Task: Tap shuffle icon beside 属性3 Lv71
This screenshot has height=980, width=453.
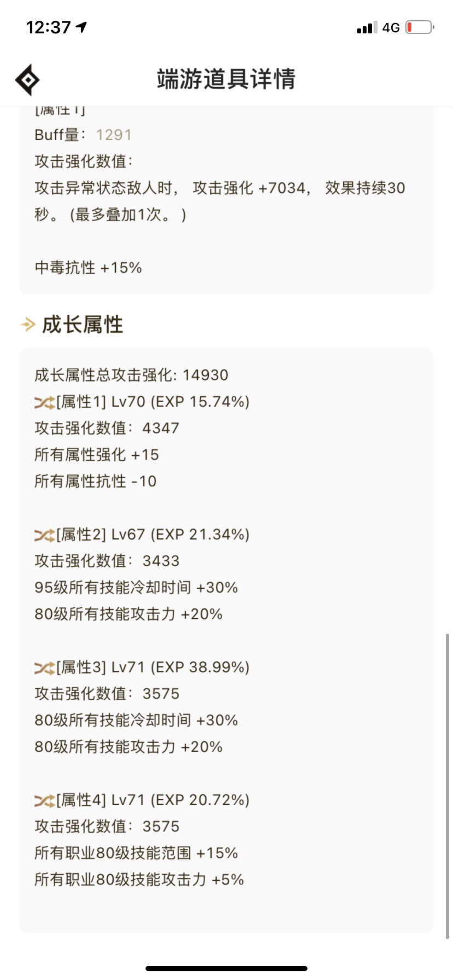Action: coord(44,668)
